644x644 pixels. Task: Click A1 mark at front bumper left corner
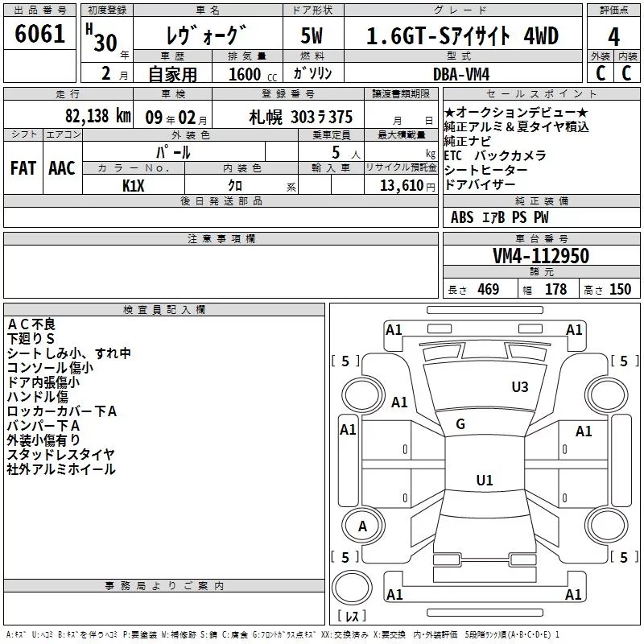pyautogui.click(x=394, y=330)
